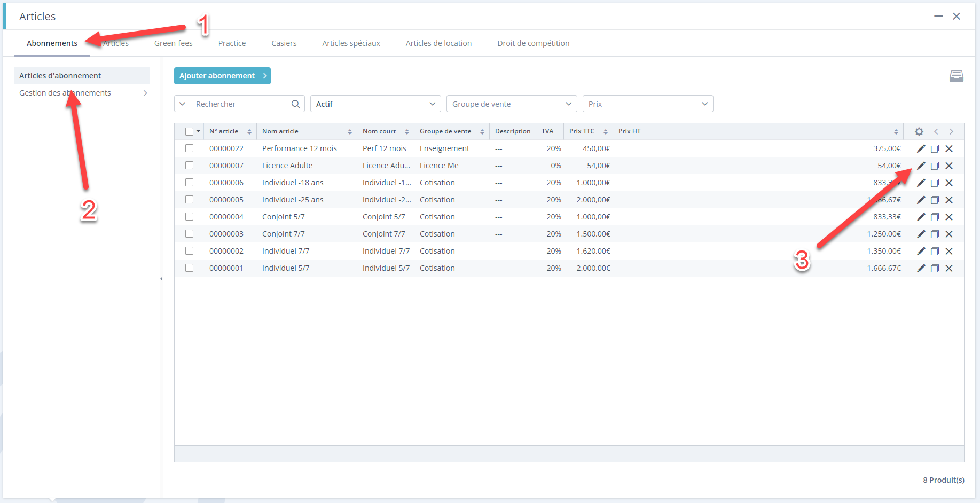Screen dimensions: 980x503
Task: Go to previous columns arrow
Action: tap(936, 131)
